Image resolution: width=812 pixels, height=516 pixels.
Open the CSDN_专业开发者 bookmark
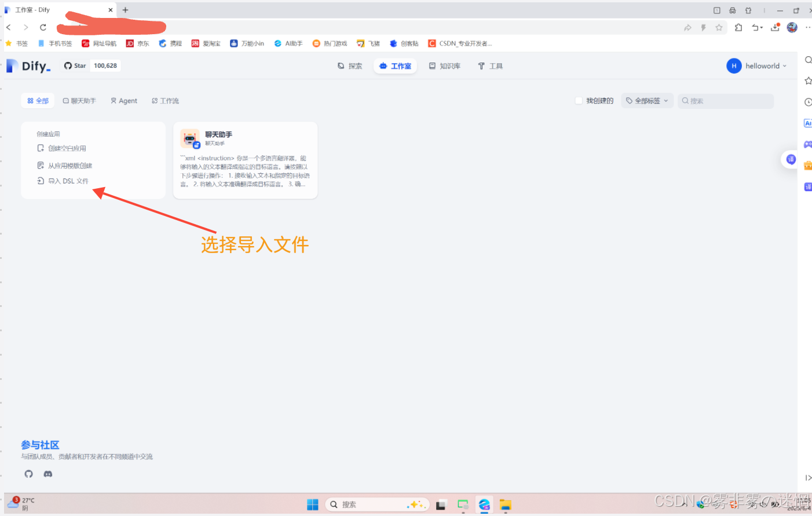tap(460, 43)
